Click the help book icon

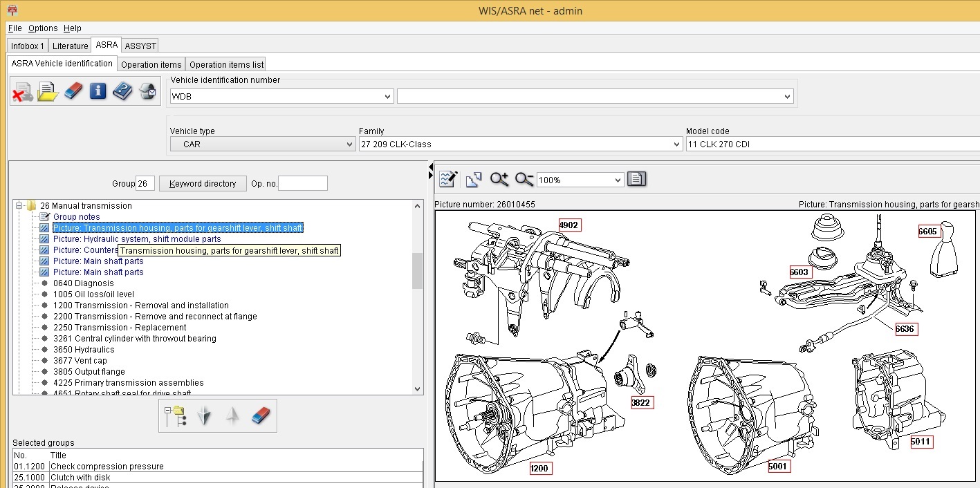[x=122, y=91]
